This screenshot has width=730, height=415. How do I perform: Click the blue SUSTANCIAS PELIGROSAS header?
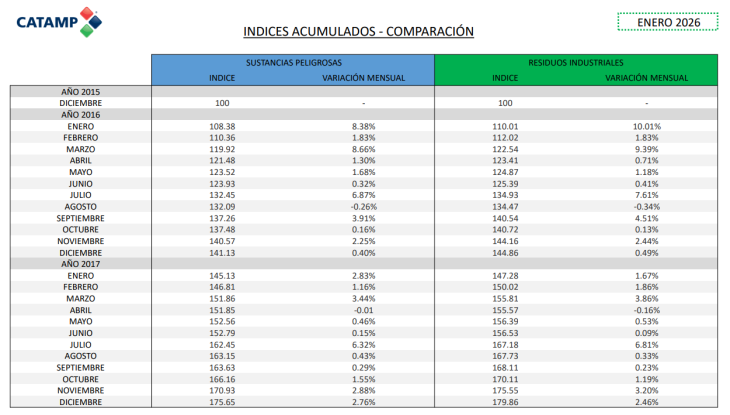[x=292, y=63]
